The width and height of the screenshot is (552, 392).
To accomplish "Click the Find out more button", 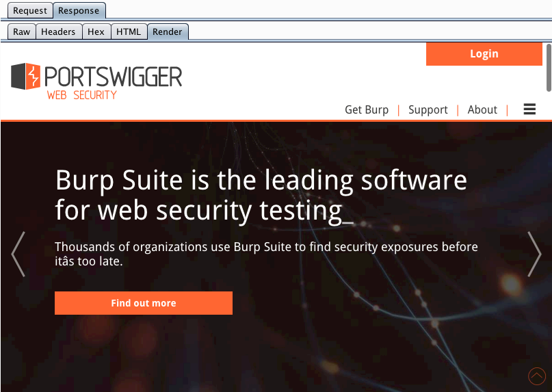I will pyautogui.click(x=144, y=303).
